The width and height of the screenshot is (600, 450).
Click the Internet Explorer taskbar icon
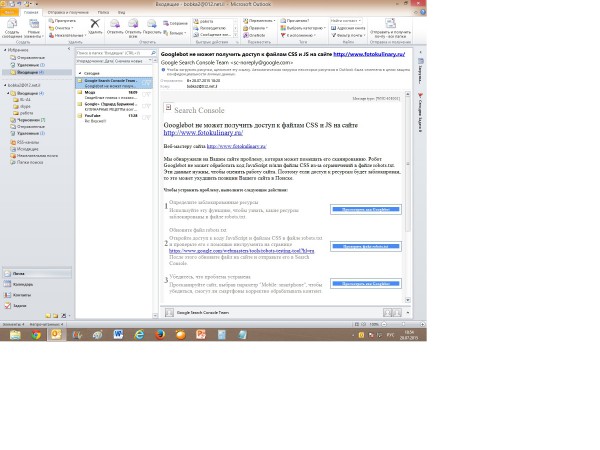pos(139,335)
